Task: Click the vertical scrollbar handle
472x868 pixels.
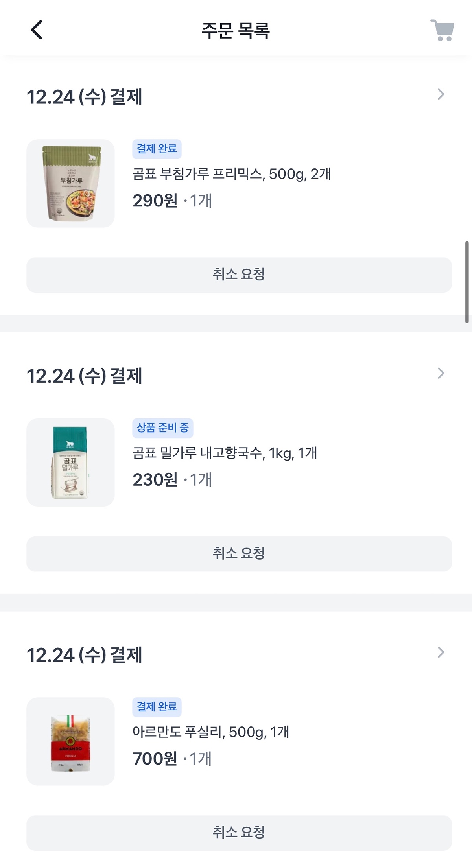Action: pos(467,282)
